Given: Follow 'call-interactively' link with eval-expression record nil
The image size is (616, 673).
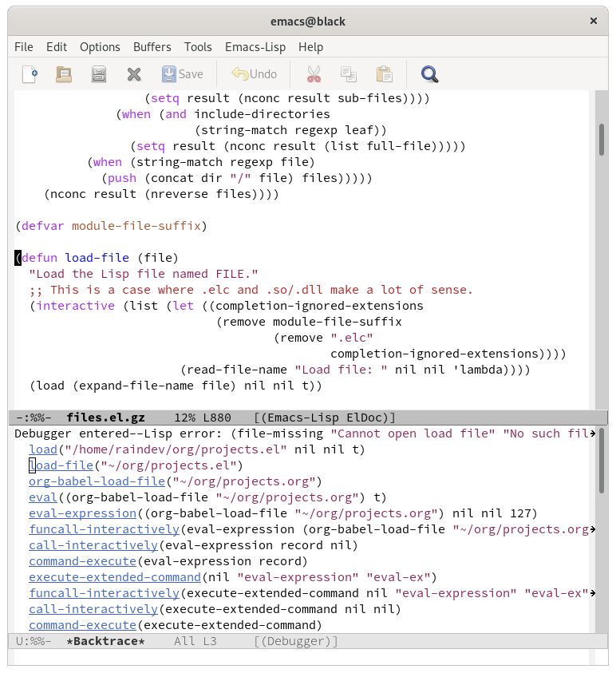Looking at the screenshot, I should tap(93, 545).
